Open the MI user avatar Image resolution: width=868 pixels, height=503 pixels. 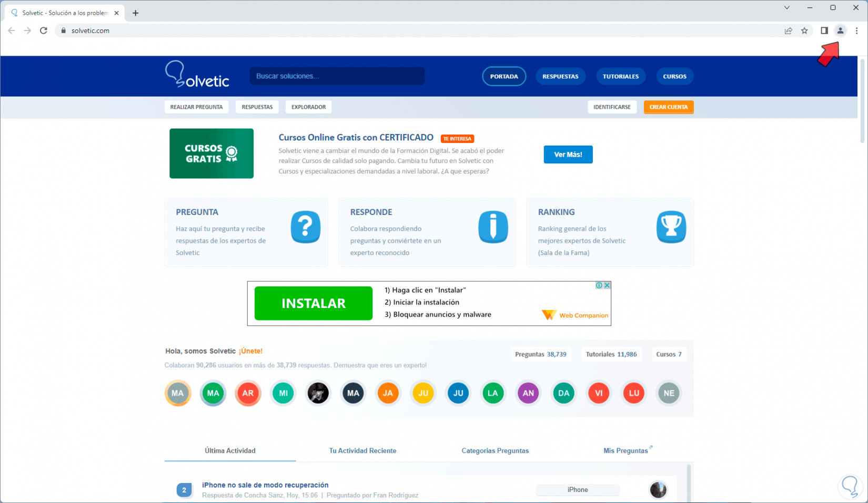[283, 393]
